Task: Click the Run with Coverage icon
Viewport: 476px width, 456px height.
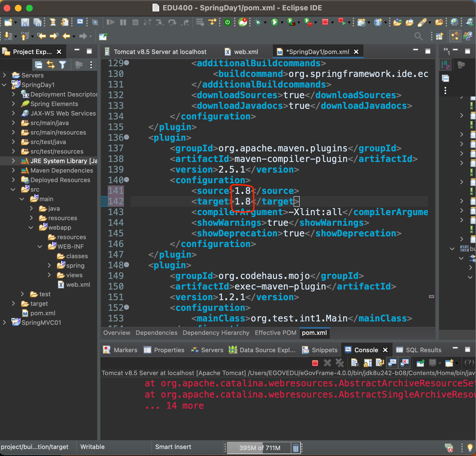Action: 291,22
